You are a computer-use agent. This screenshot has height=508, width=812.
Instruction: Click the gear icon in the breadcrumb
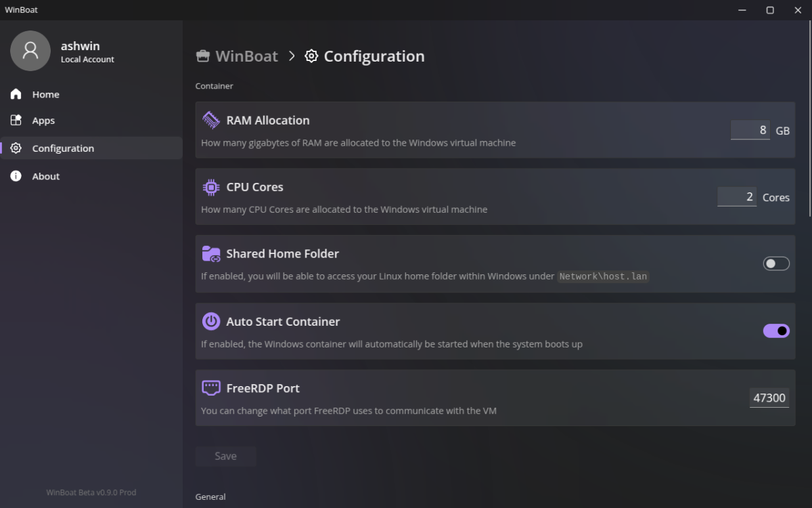point(311,56)
